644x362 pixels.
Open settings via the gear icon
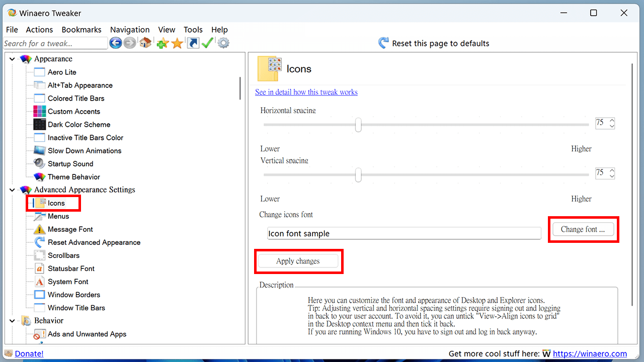coord(223,43)
